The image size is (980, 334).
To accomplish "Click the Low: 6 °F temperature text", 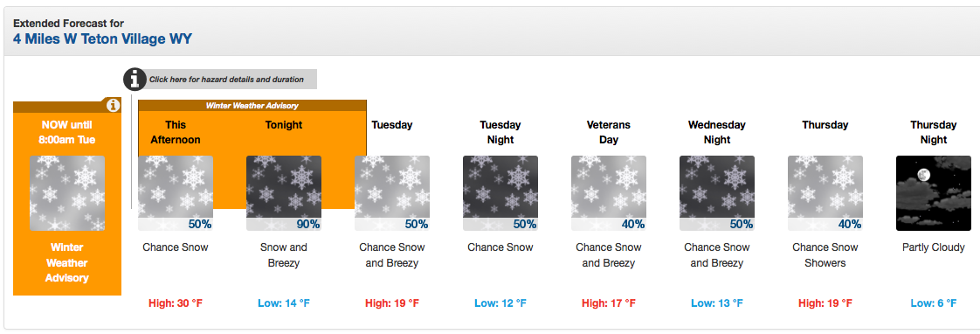I will [934, 303].
